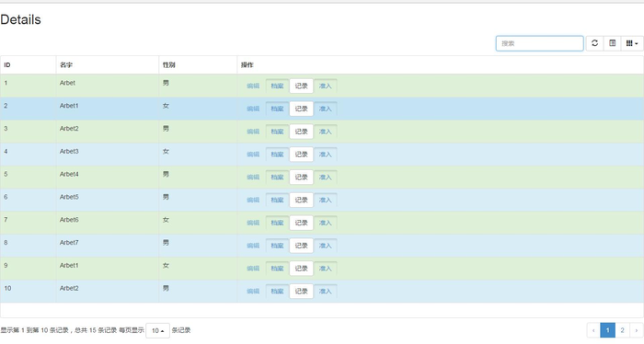The height and width of the screenshot is (344, 644).
Task: Click 编辑 in the Arbet7 row
Action: click(253, 246)
